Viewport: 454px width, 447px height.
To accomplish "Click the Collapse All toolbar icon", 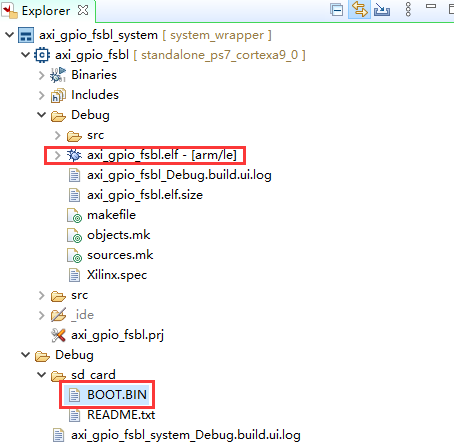I will (x=337, y=10).
